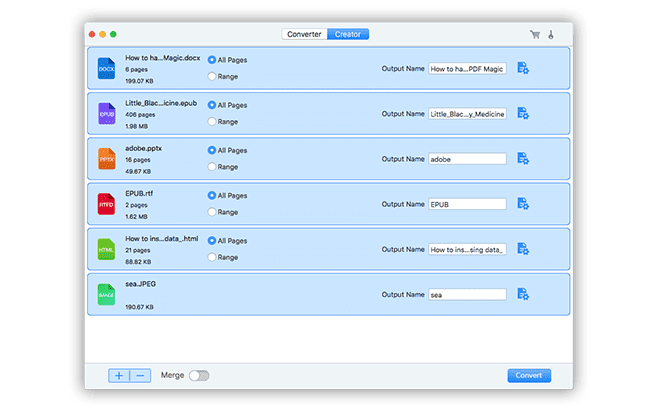Edit output name field 'adobe'
The height and width of the screenshot is (412, 658).
[467, 159]
